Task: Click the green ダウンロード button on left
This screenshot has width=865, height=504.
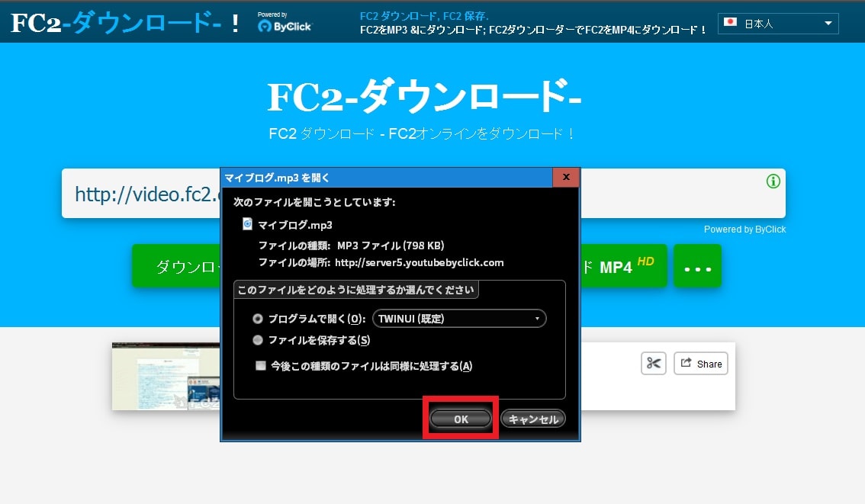Action: (176, 266)
